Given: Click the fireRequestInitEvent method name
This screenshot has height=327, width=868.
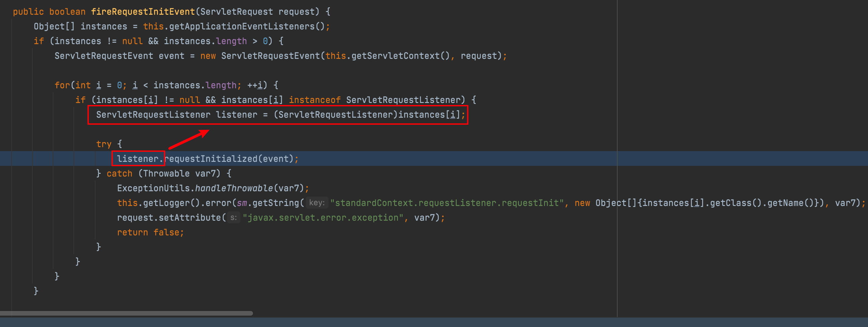Looking at the screenshot, I should click(143, 12).
